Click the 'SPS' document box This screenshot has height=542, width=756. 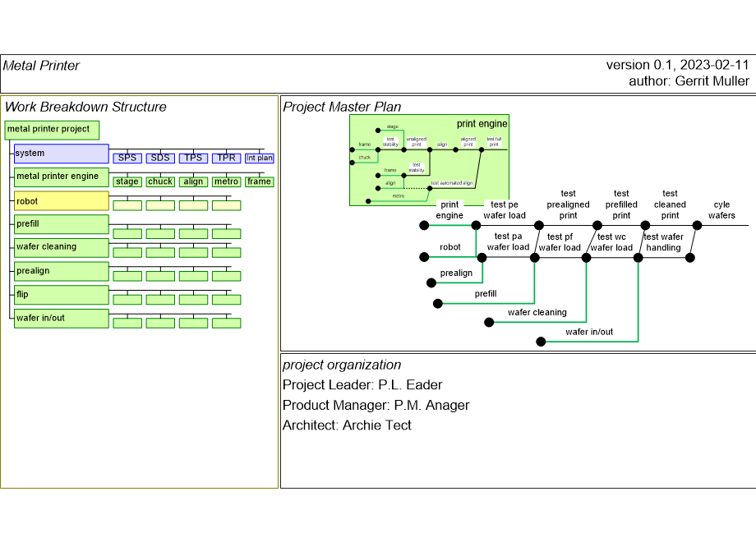pyautogui.click(x=127, y=158)
